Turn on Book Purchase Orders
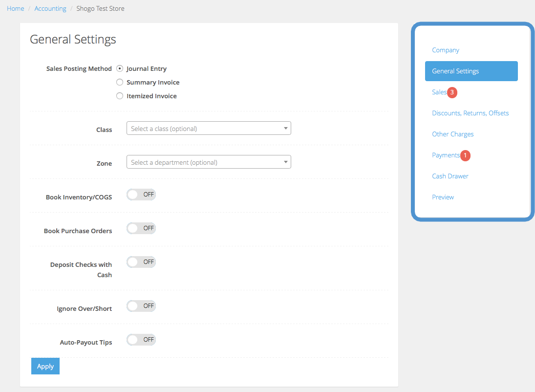 141,228
